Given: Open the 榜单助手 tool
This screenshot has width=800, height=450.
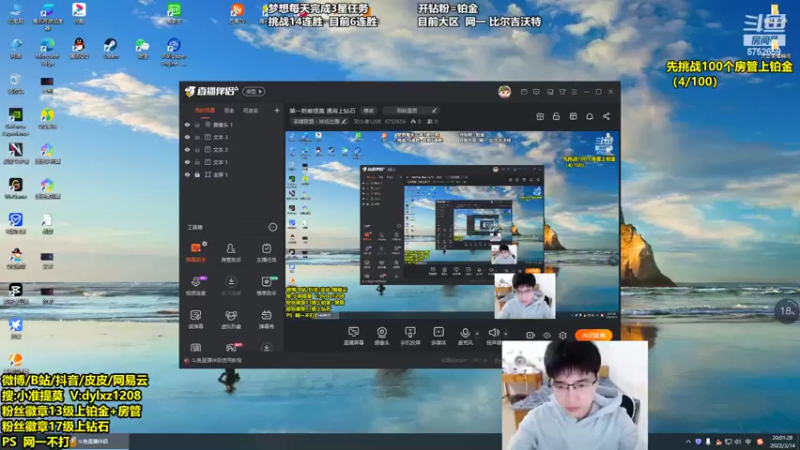Looking at the screenshot, I should [x=266, y=286].
